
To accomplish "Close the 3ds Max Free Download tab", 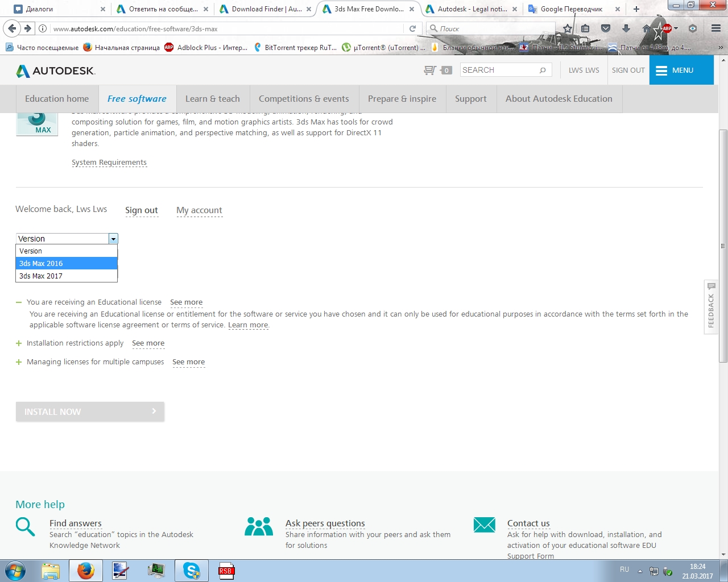I will click(x=412, y=9).
